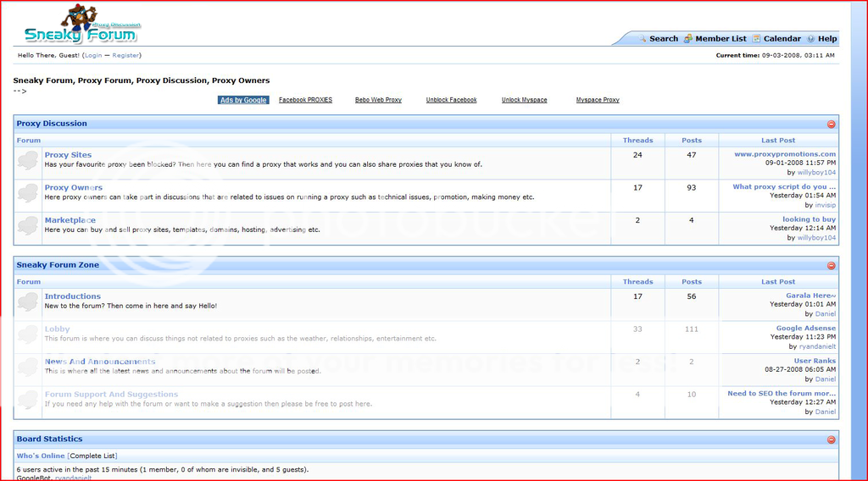Collapse the Proxy Discussion category
This screenshot has width=868, height=481.
click(x=831, y=124)
